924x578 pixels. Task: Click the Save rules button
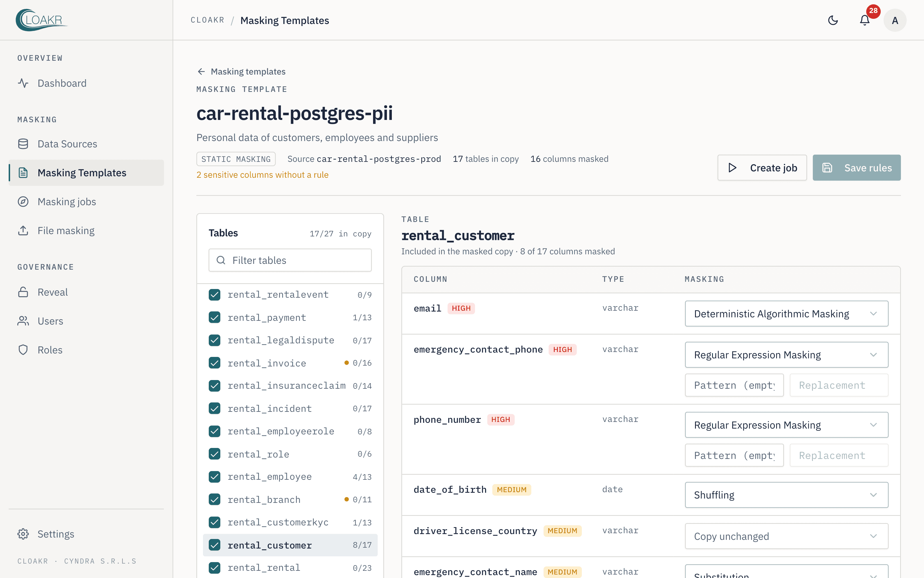coord(856,168)
